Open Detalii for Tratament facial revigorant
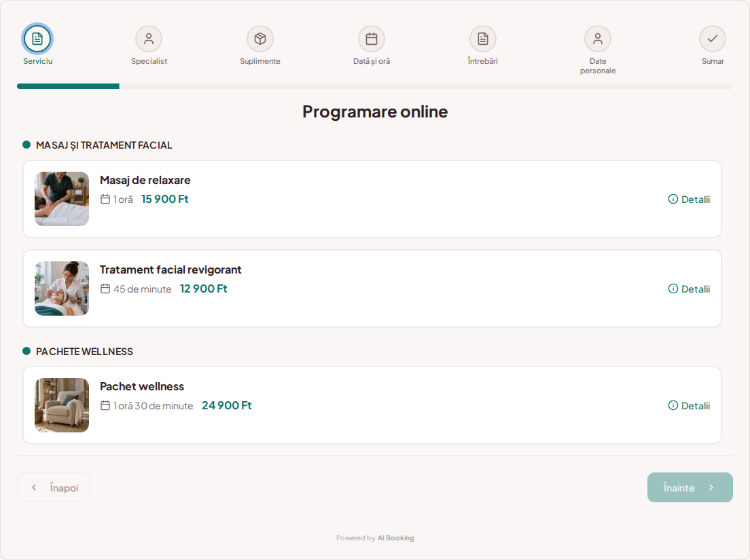The height and width of the screenshot is (560, 750). (x=690, y=288)
